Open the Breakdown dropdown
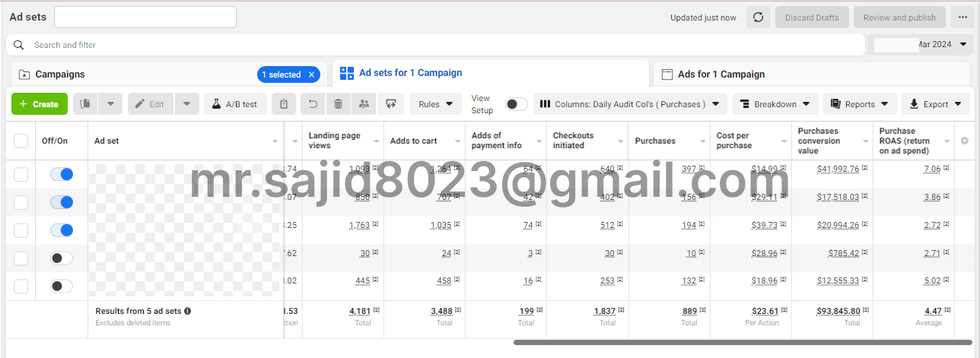The image size is (980, 358). [775, 104]
